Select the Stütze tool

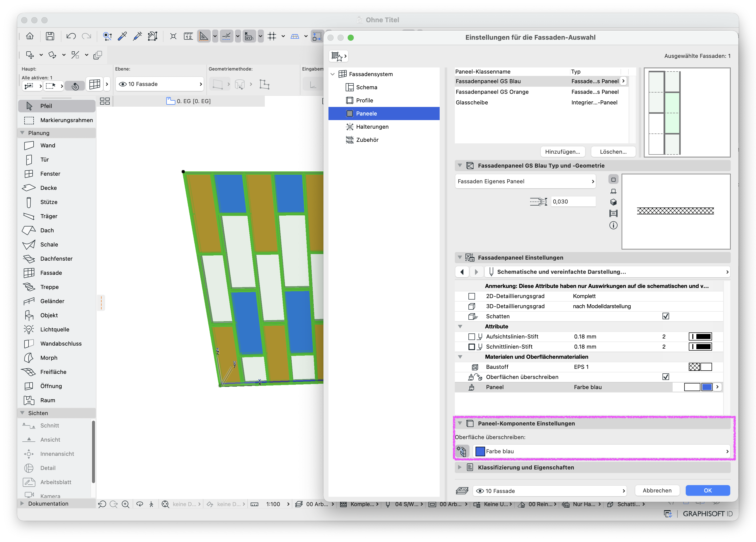57,202
